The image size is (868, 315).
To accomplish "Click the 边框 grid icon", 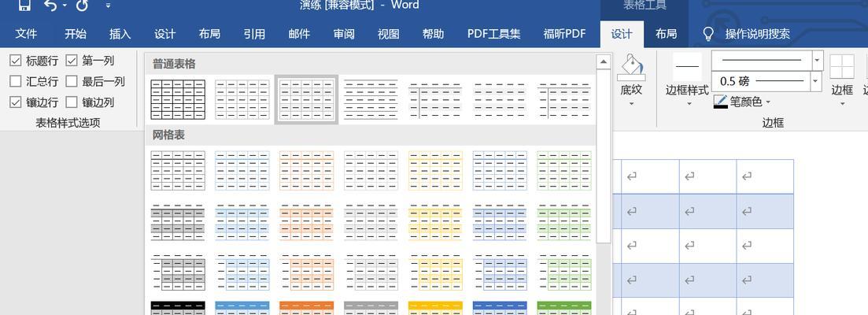I will coord(842,66).
